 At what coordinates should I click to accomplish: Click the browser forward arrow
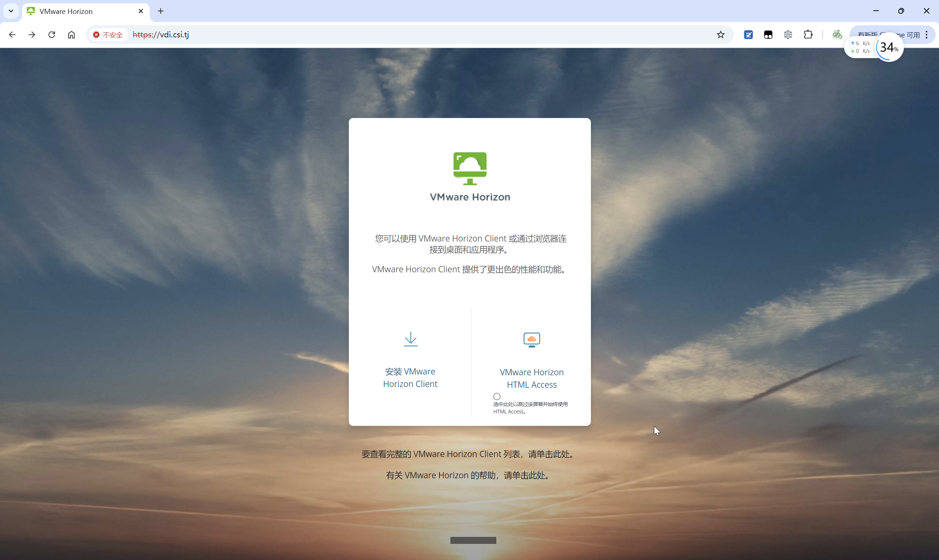point(32,35)
